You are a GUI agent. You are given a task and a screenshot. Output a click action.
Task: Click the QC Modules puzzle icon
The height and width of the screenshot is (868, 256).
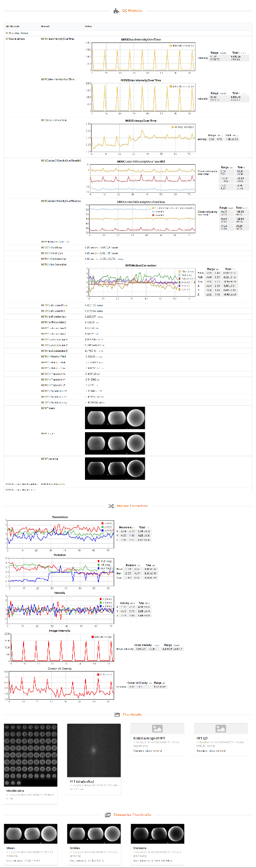116,11
